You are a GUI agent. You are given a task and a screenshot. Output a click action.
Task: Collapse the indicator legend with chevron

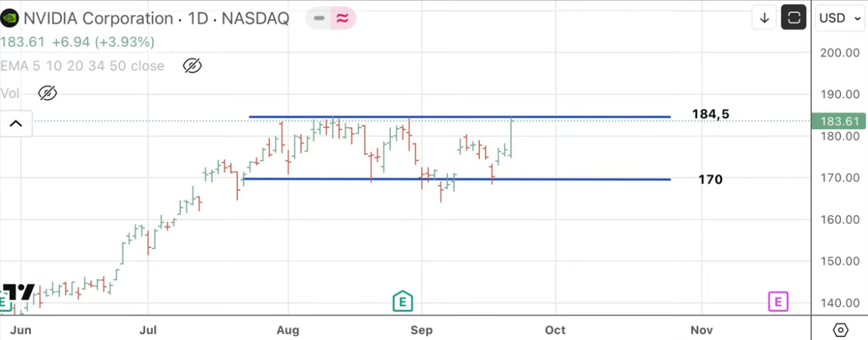16,123
